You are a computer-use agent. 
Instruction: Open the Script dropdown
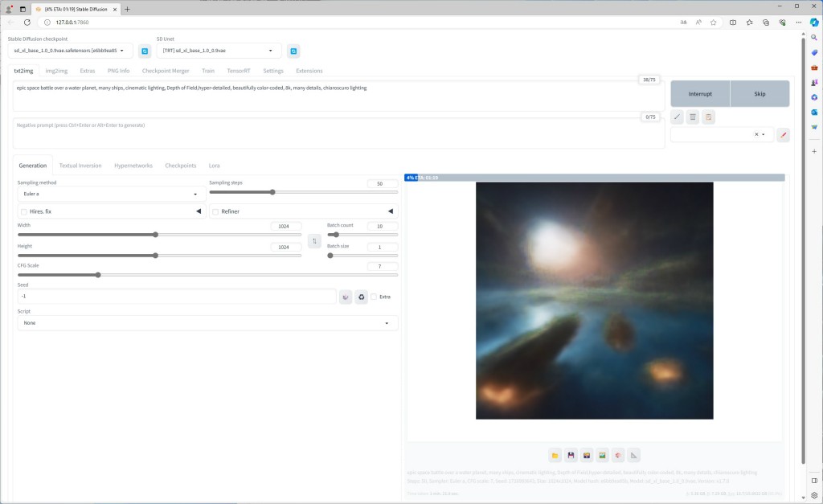pos(207,323)
